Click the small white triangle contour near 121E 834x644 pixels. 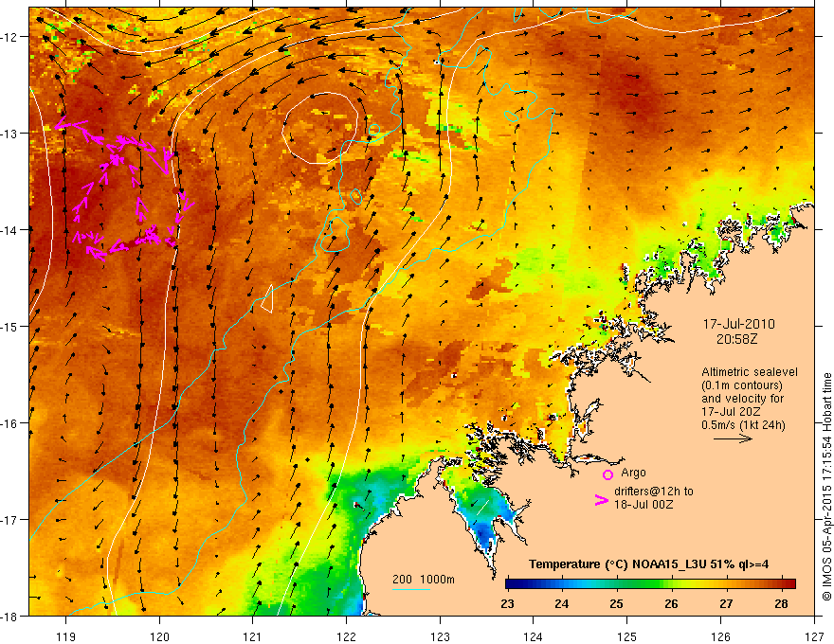(267, 299)
